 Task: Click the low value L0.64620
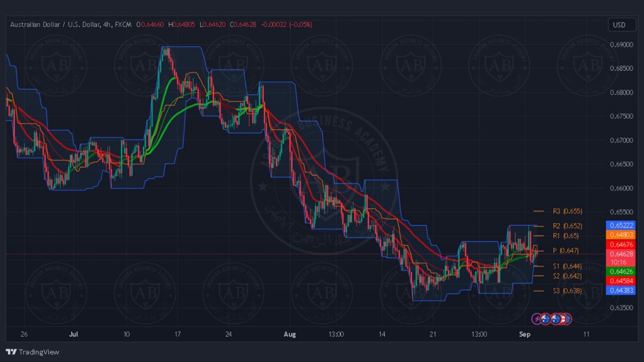click(212, 25)
